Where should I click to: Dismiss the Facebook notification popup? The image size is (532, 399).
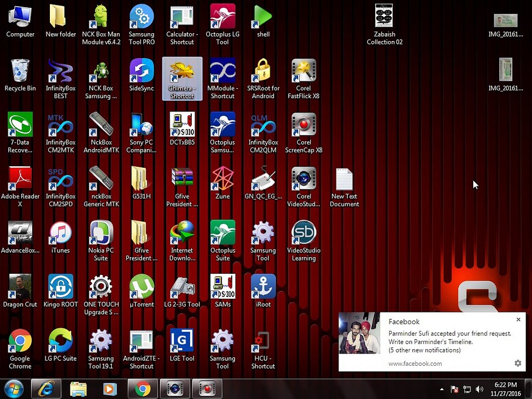click(x=518, y=320)
